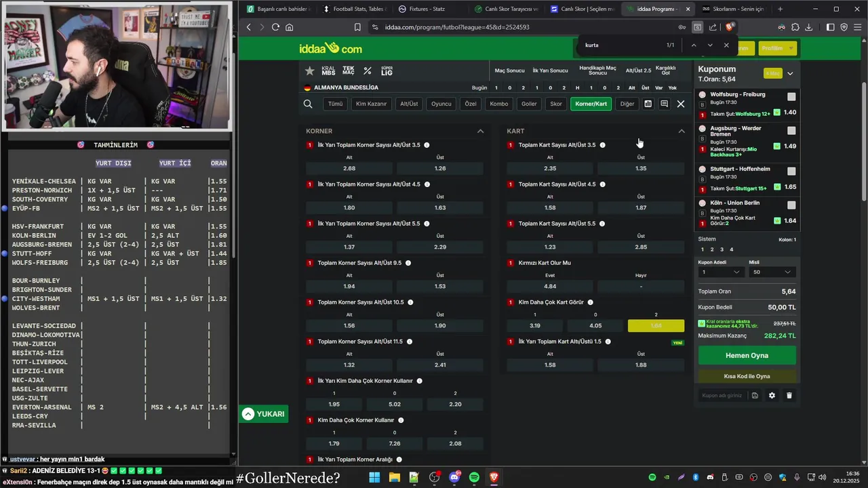868x488 pixels.
Task: Go to next find result
Action: pyautogui.click(x=709, y=45)
